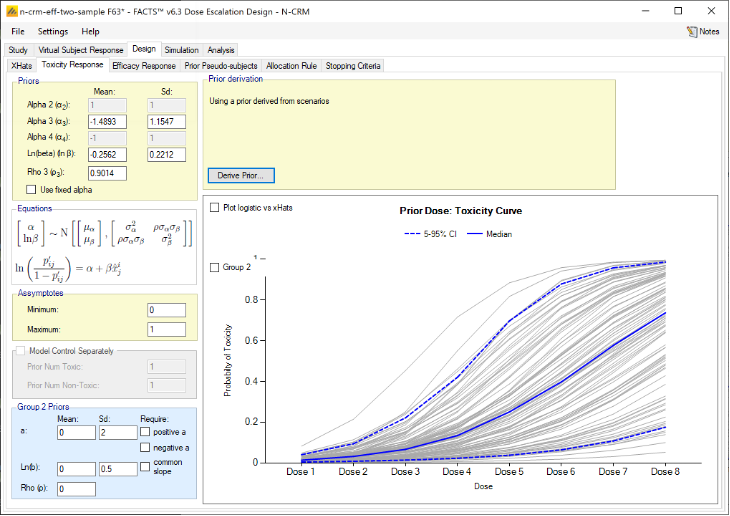
Task: Click the FACTS app icon in title bar
Action: [x=10, y=10]
